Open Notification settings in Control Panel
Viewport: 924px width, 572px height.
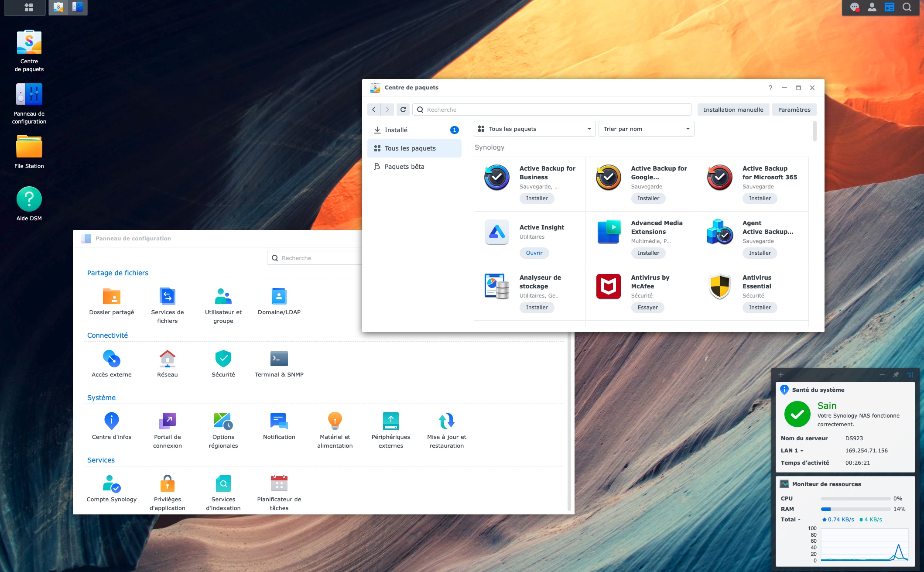point(279,426)
